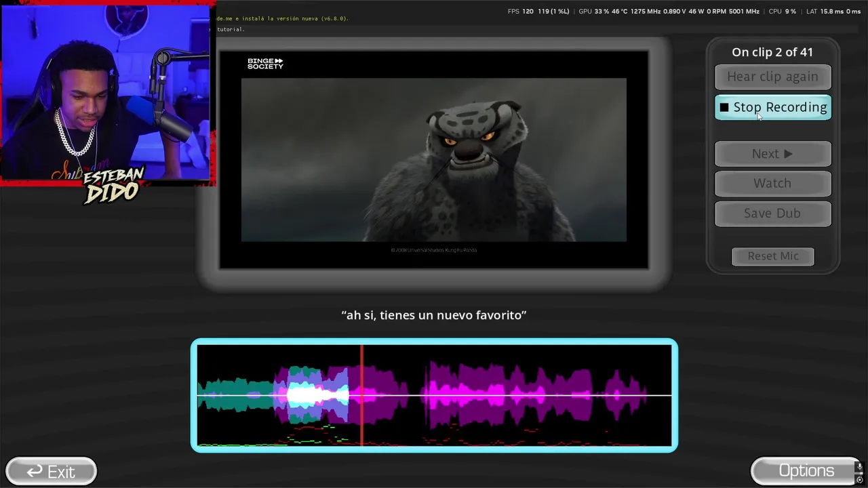The width and height of the screenshot is (868, 488).
Task: Click the "FPS 120" readout in the overlay
Action: point(521,12)
